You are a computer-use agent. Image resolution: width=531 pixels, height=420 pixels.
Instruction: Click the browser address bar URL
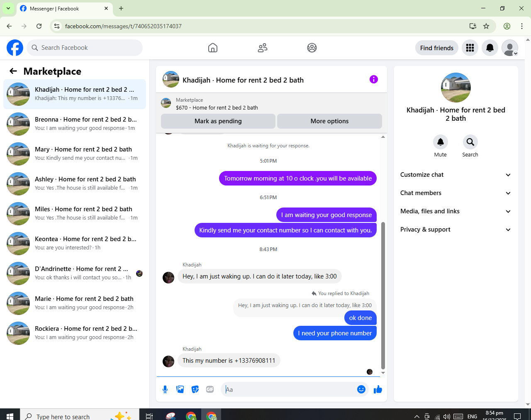(x=123, y=26)
